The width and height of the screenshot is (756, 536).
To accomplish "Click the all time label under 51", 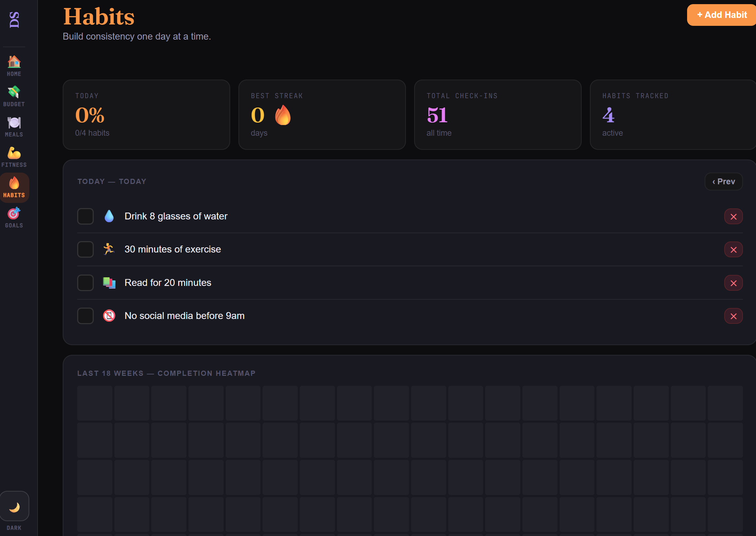I will coord(439,133).
